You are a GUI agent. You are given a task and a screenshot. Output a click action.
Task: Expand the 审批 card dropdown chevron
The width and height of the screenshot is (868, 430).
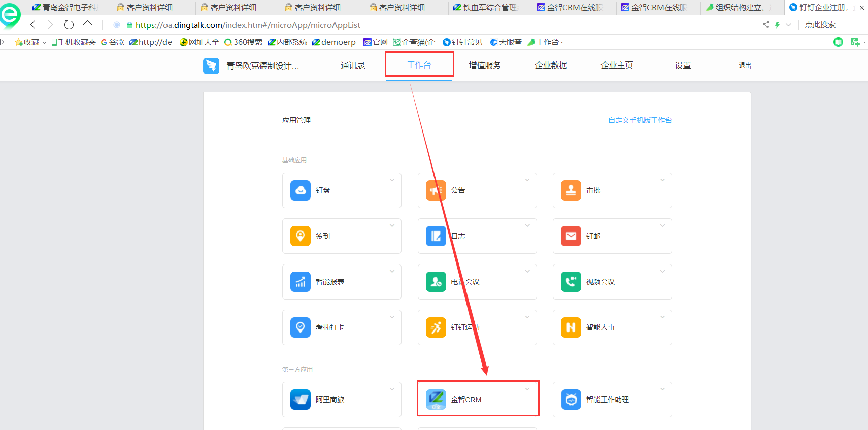click(x=662, y=180)
